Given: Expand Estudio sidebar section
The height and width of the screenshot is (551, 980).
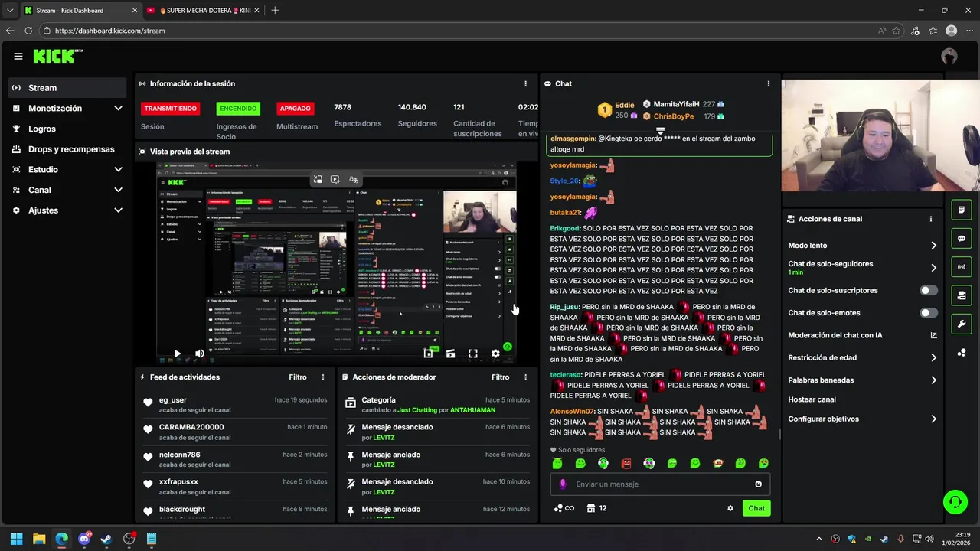Looking at the screenshot, I should click(67, 170).
